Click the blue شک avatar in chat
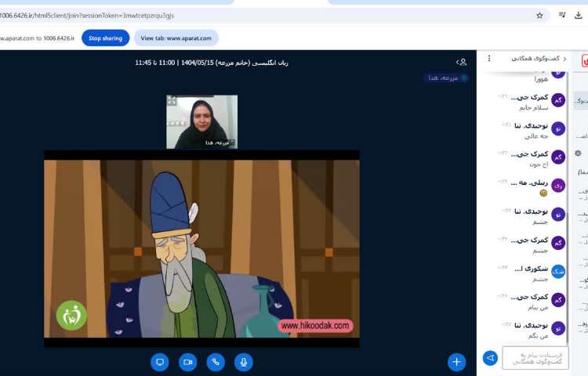The image size is (588, 376). (558, 271)
